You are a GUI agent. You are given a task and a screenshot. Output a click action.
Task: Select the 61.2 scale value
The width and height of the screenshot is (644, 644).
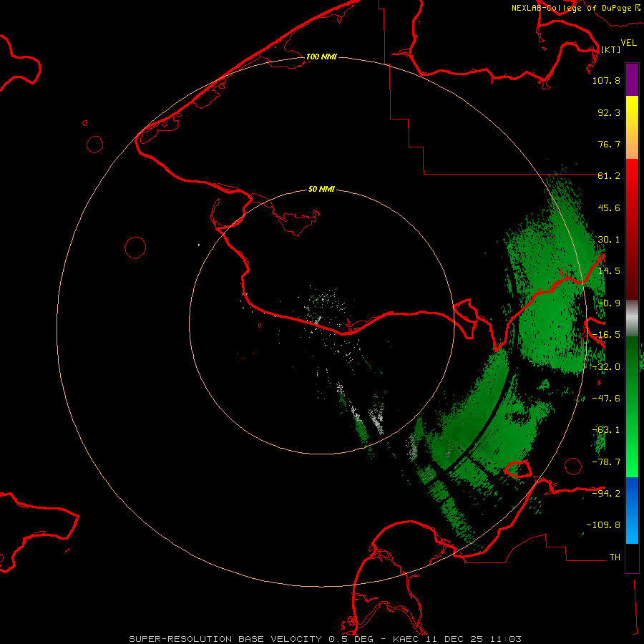click(x=609, y=176)
